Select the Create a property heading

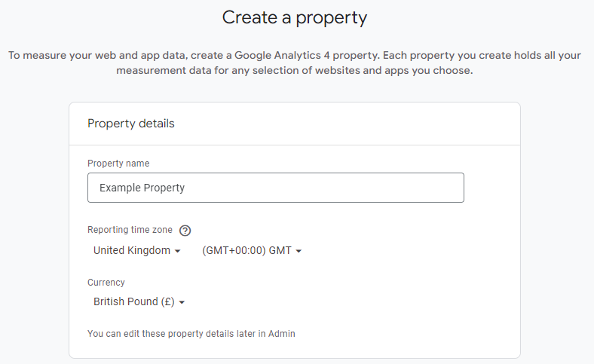click(294, 18)
